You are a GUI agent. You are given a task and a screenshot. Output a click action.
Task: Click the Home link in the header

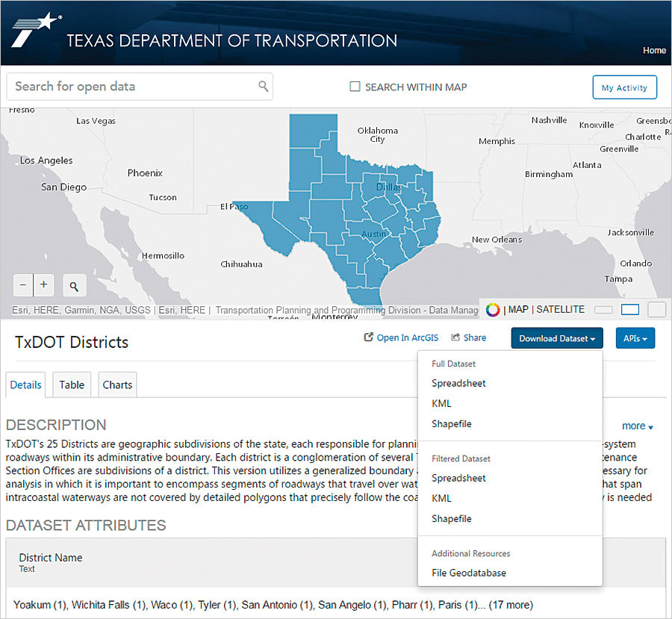(654, 50)
